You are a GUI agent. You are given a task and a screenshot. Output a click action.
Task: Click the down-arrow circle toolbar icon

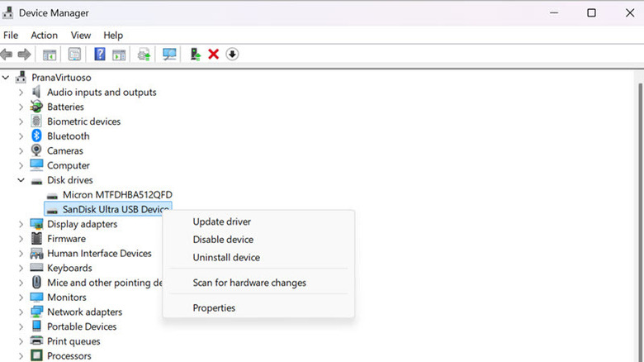232,55
